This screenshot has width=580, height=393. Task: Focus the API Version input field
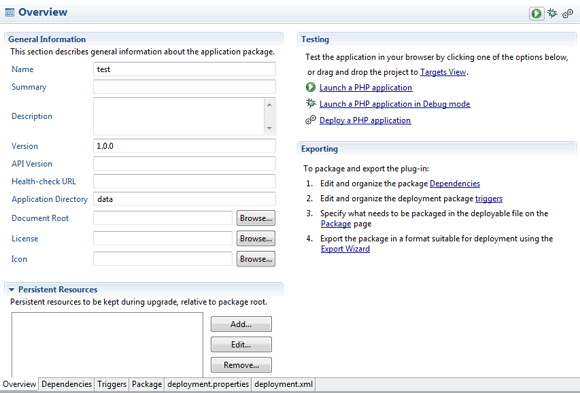pyautogui.click(x=184, y=164)
